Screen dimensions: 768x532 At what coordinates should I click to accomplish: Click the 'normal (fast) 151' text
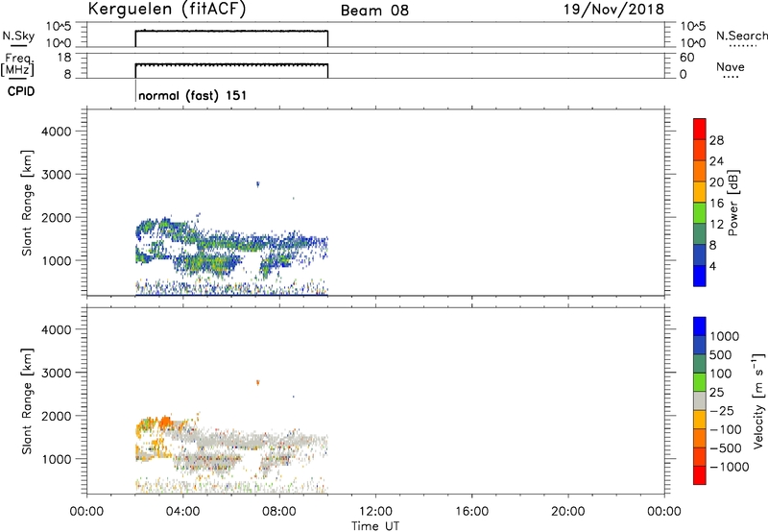coord(193,95)
